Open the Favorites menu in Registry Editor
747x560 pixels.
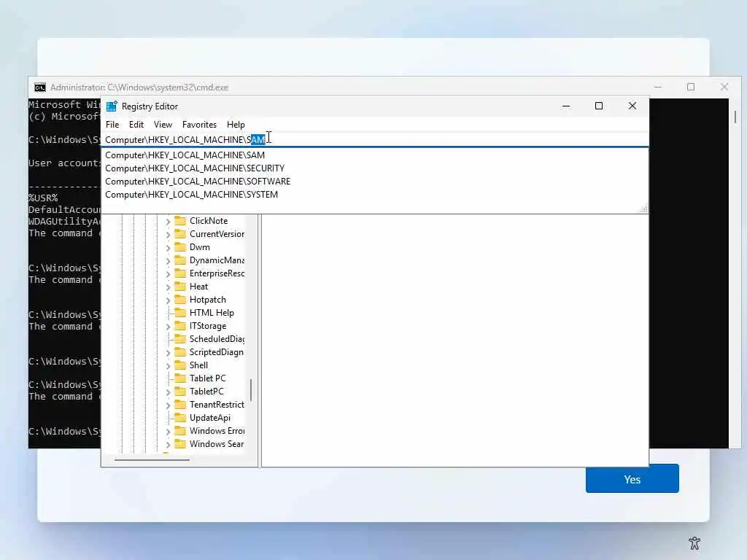click(x=199, y=125)
